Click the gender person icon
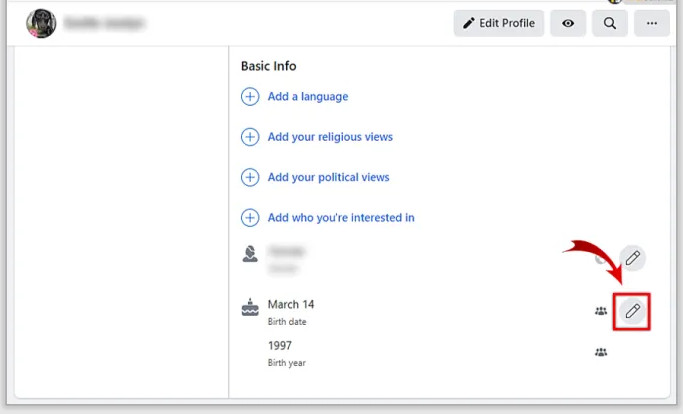The width and height of the screenshot is (683, 414). click(x=250, y=254)
